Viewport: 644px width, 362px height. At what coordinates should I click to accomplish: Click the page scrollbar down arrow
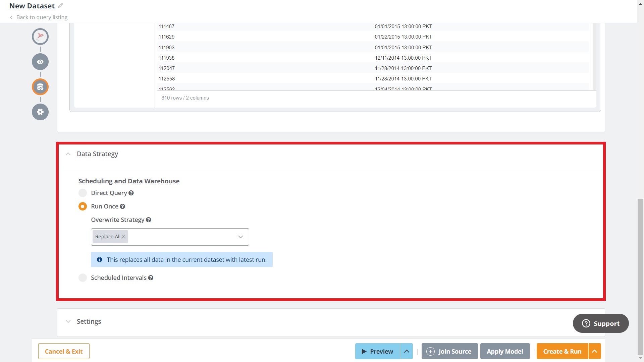(640, 358)
